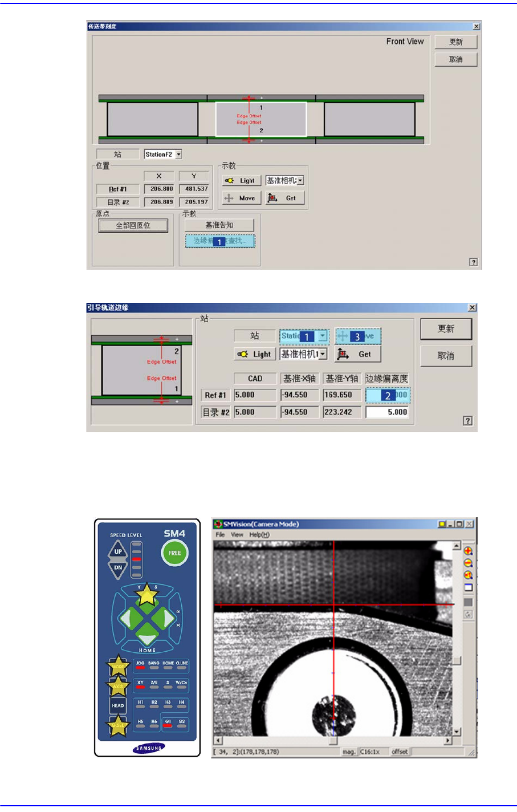This screenshot has width=517, height=812.
Task: Open the File menu in SMVision
Action: click(220, 535)
